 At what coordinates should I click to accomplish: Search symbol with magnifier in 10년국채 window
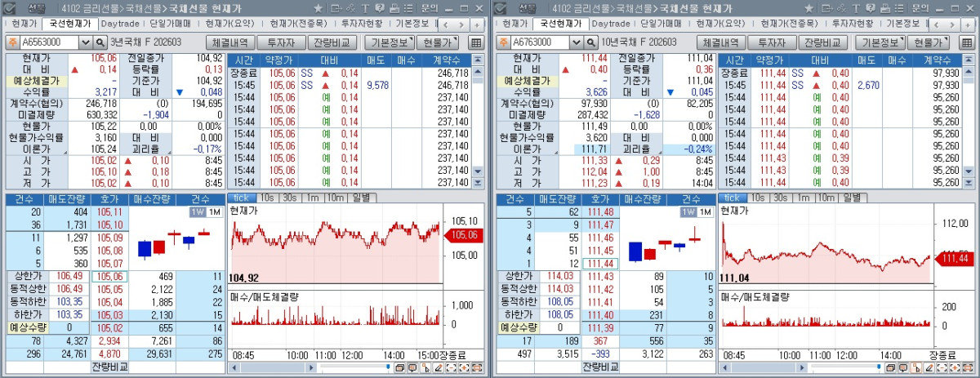click(x=590, y=42)
